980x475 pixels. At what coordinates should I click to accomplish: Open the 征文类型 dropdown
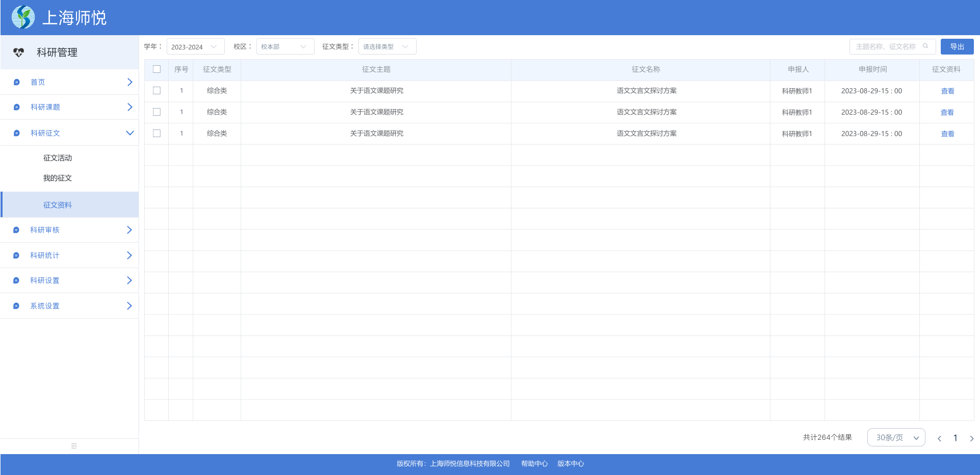click(387, 47)
